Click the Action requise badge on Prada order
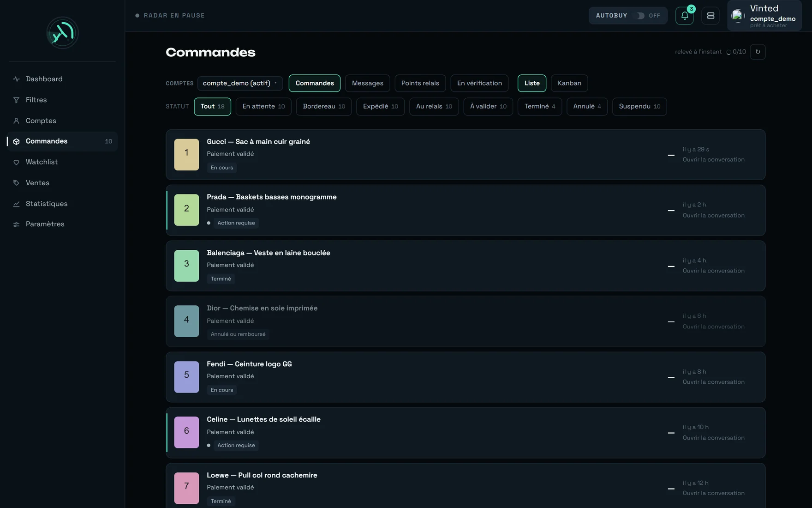 click(236, 223)
